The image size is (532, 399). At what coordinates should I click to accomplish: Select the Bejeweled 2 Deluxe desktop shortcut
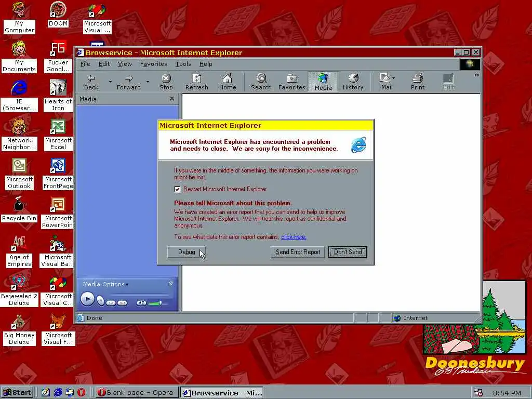click(19, 291)
